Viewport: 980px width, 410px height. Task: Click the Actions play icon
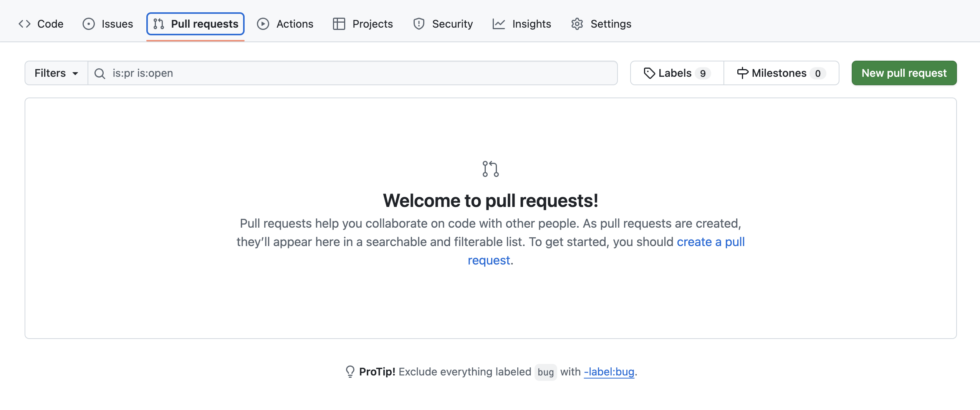click(262, 23)
